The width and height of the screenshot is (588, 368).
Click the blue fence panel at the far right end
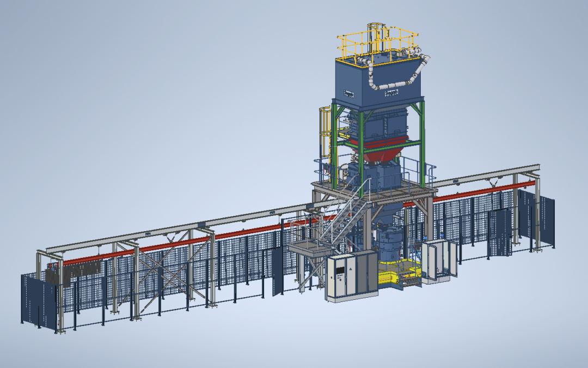tap(547, 221)
